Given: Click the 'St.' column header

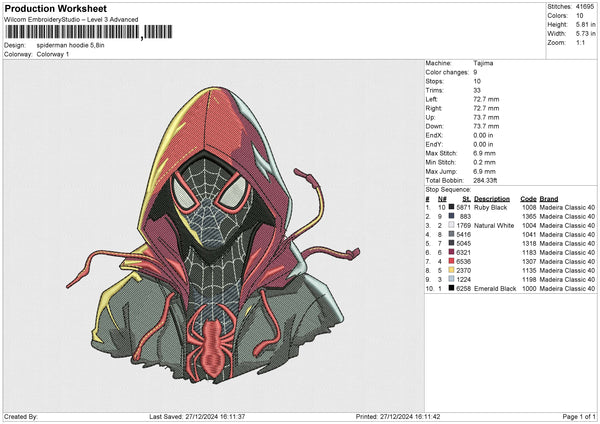Looking at the screenshot, I should pyautogui.click(x=466, y=199).
